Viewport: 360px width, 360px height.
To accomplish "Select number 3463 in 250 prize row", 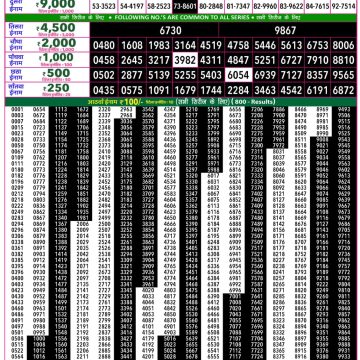I will point(265,90).
